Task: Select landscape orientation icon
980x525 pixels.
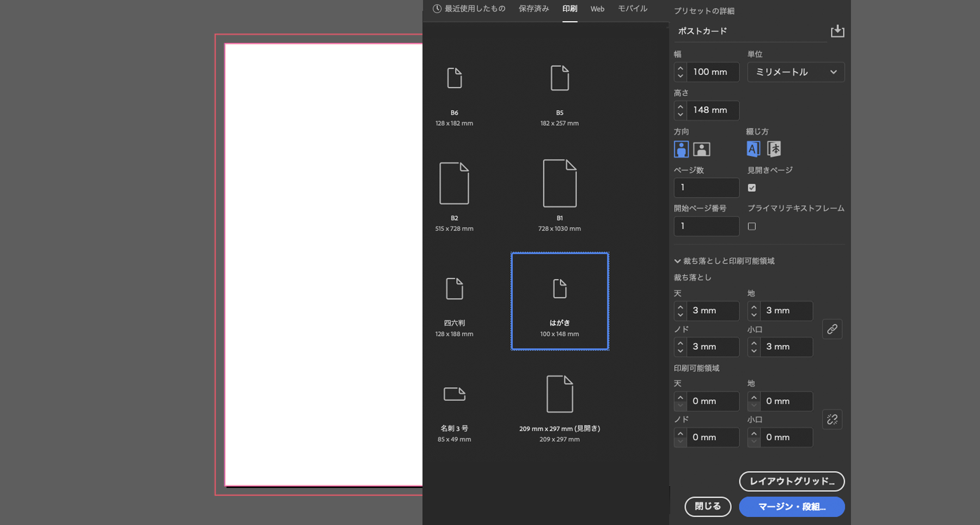Action: pos(702,149)
